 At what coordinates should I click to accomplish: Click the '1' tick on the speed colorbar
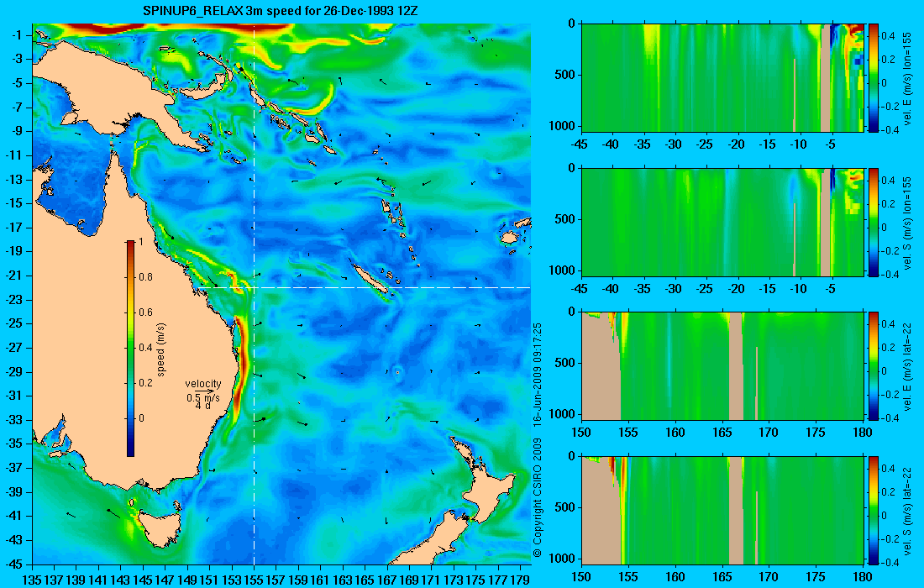140,242
